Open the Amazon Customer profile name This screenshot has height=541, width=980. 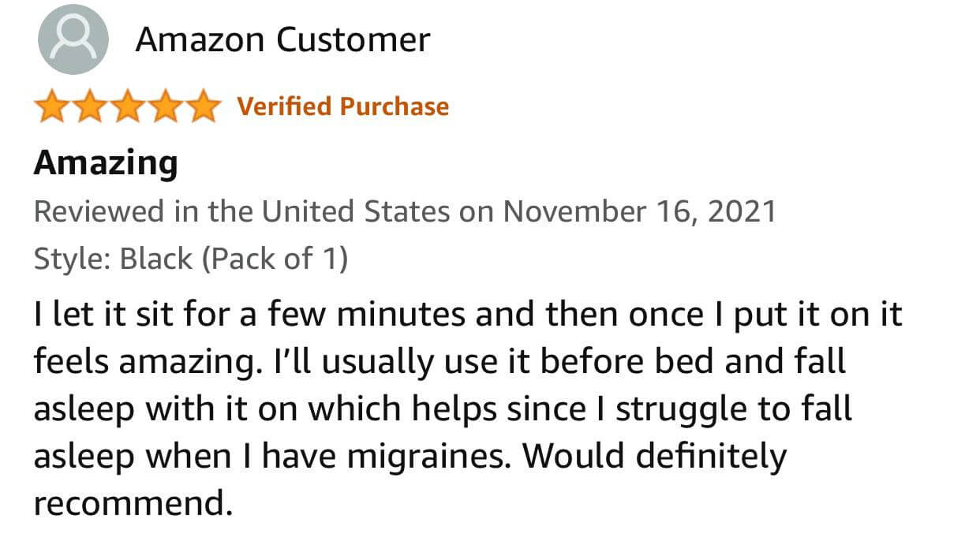282,39
